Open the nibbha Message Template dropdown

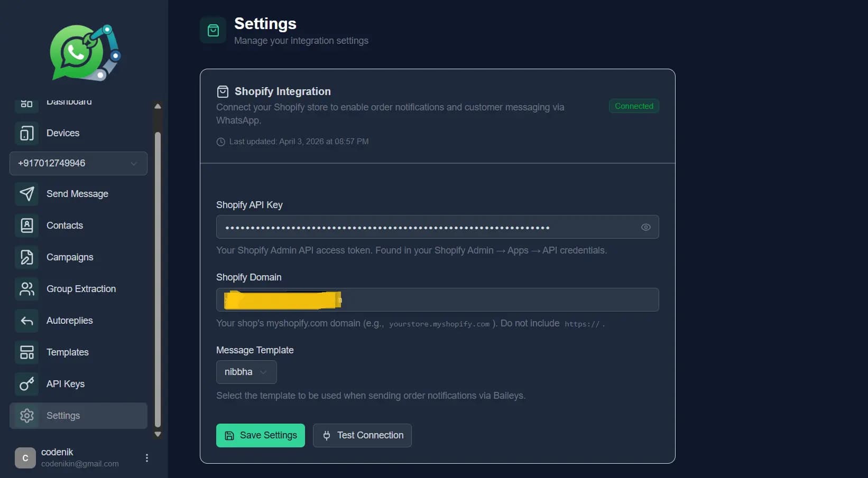point(246,372)
